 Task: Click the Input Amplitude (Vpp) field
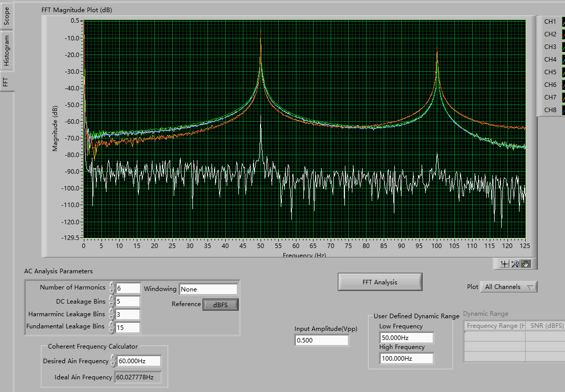tap(321, 340)
